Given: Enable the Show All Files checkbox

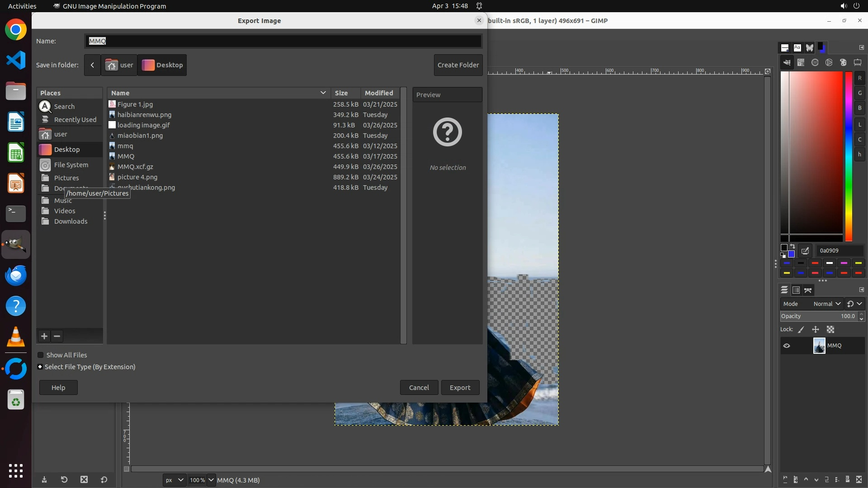Looking at the screenshot, I should pos(41,355).
